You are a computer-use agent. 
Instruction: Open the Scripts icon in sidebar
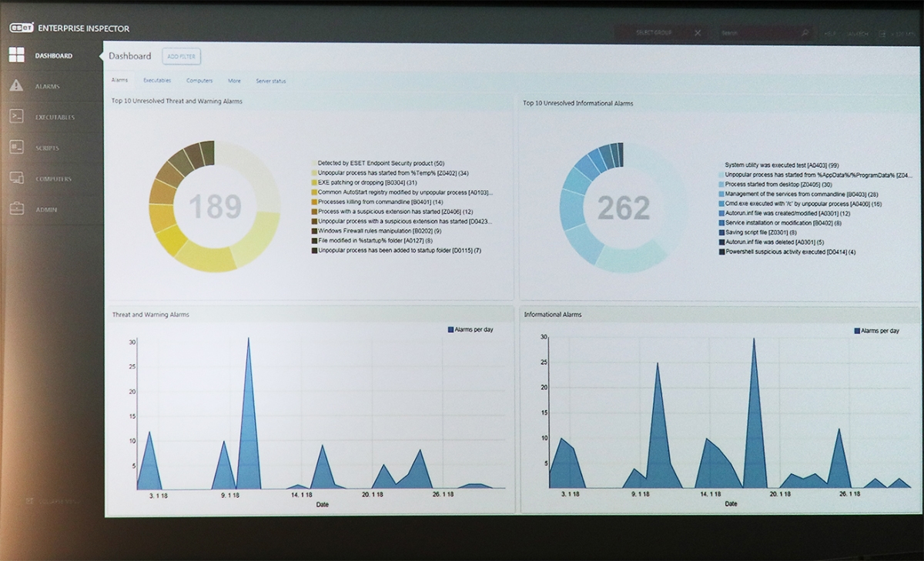16,148
